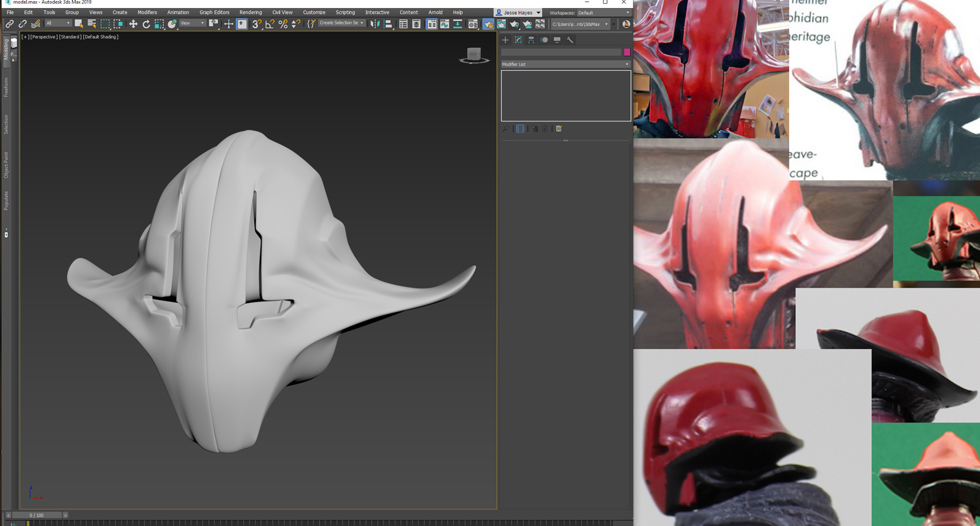Activate the Select and Move tool
Image resolution: width=980 pixels, height=526 pixels.
pos(133,24)
